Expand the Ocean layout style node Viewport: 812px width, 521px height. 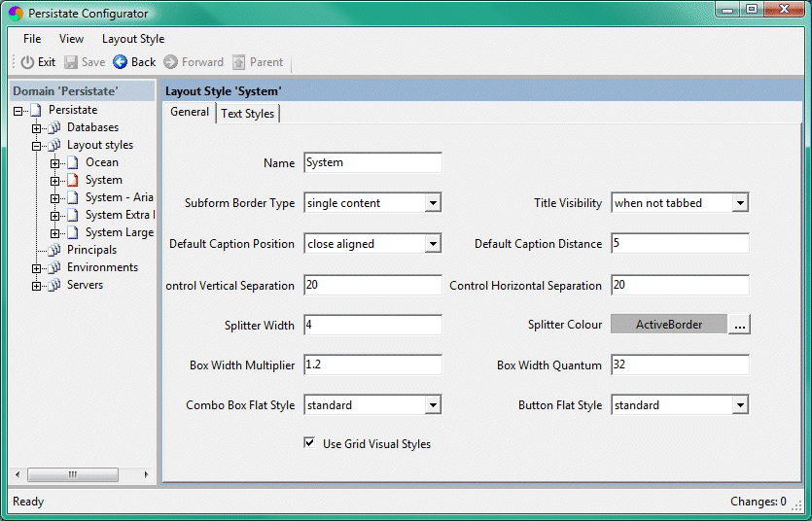click(x=54, y=163)
